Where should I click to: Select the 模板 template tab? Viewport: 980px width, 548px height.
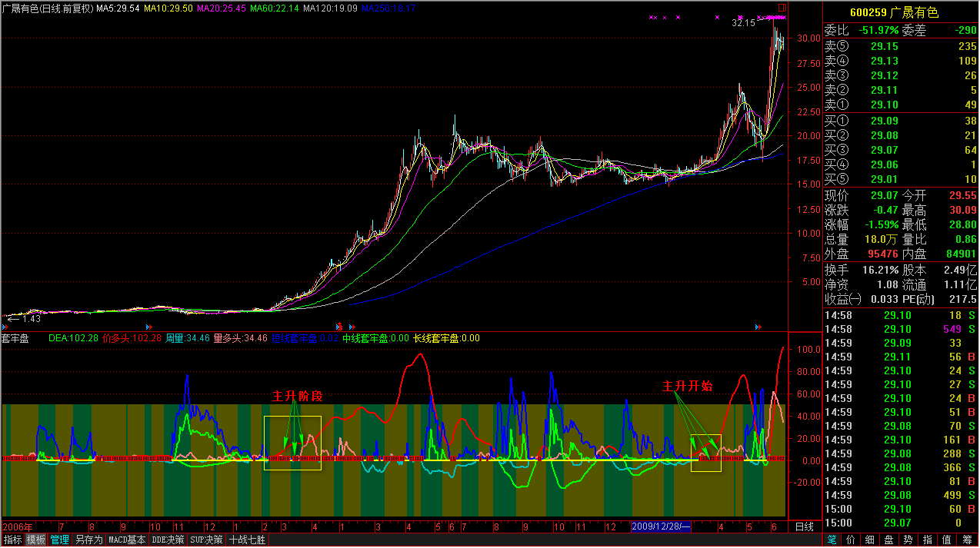36,540
